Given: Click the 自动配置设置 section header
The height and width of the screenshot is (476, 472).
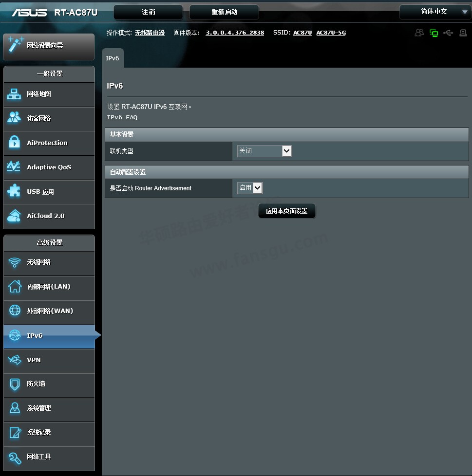Looking at the screenshot, I should 286,172.
